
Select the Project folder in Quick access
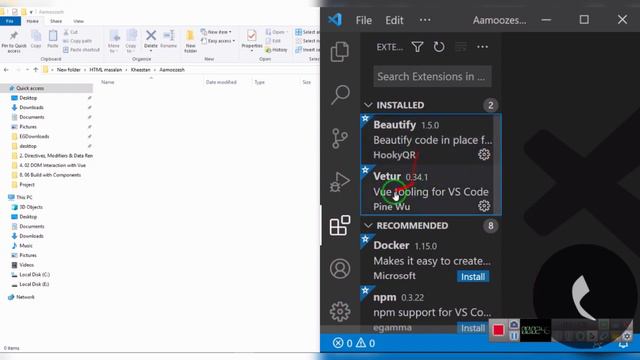[x=27, y=184]
